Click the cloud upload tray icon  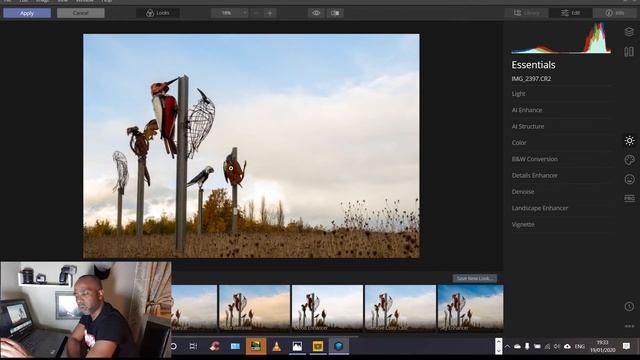point(567,347)
